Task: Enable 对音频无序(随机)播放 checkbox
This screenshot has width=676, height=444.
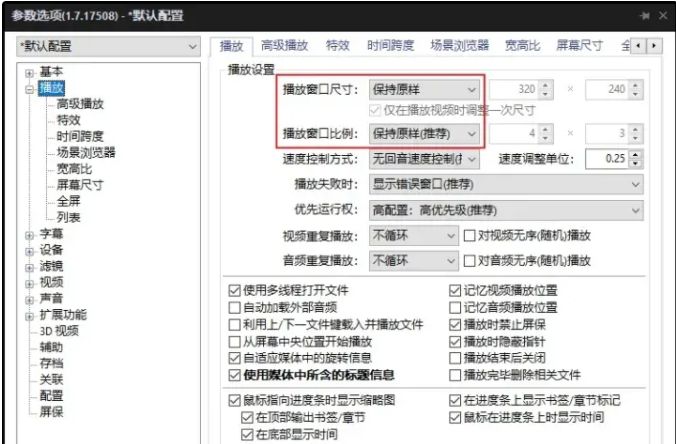Action: point(469,261)
